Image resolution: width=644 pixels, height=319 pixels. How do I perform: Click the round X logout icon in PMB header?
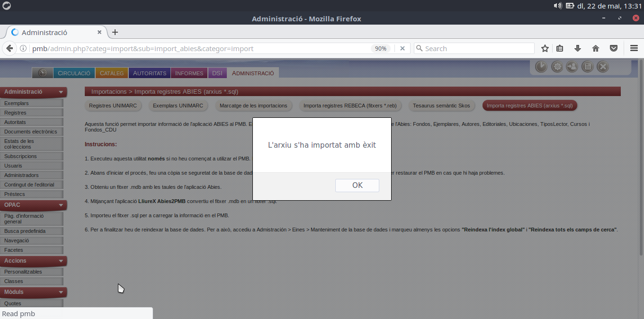tap(603, 67)
